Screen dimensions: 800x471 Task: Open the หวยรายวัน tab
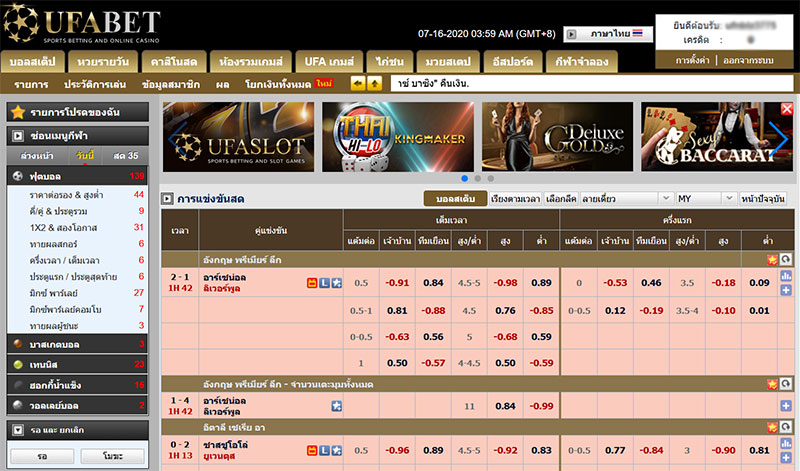(x=103, y=62)
